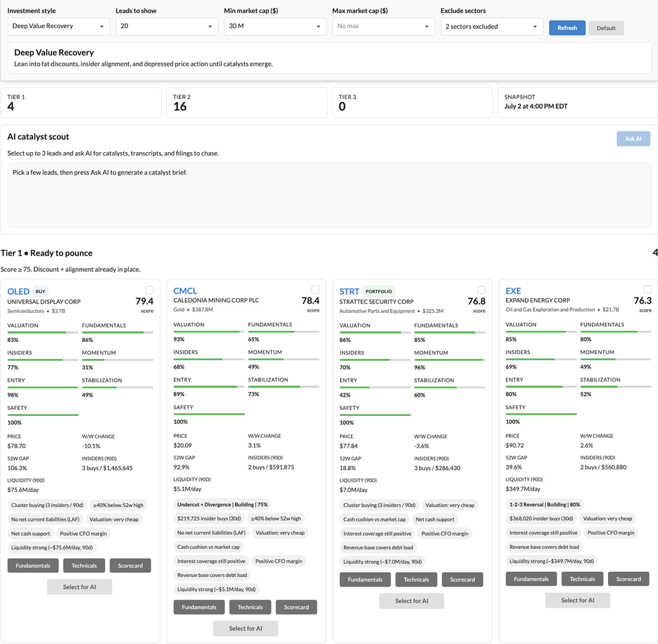This screenshot has width=658, height=644.
Task: Reset filters with the Default button
Action: click(x=606, y=28)
